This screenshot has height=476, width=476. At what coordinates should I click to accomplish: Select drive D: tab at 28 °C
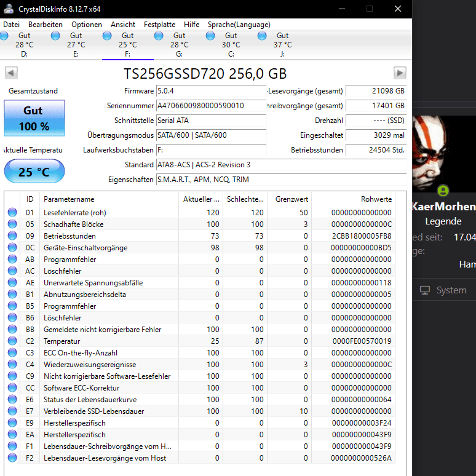(x=24, y=45)
